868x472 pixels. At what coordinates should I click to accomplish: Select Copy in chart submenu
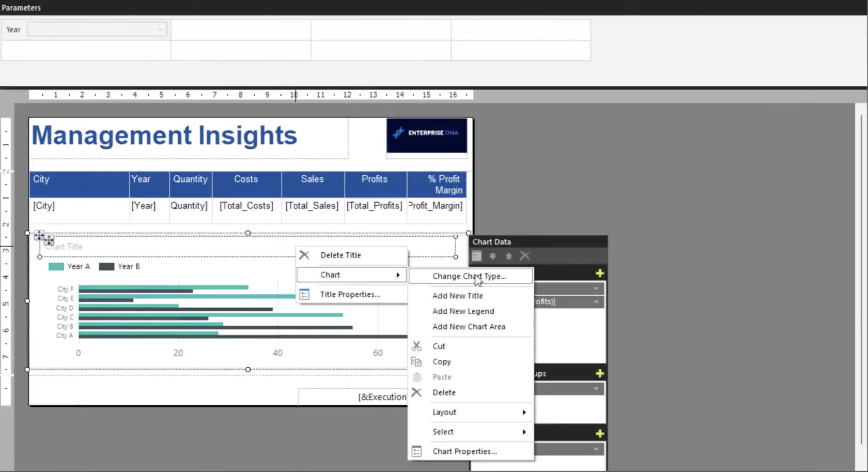[x=470, y=361]
